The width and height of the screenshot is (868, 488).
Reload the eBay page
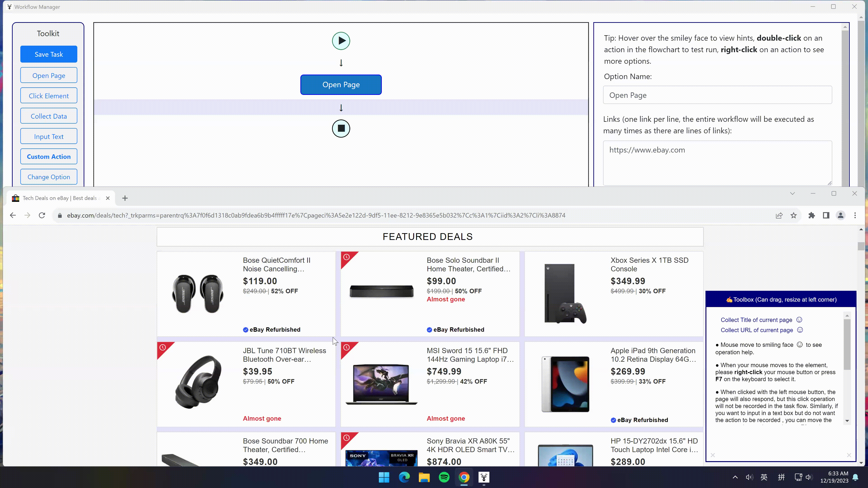pyautogui.click(x=42, y=215)
